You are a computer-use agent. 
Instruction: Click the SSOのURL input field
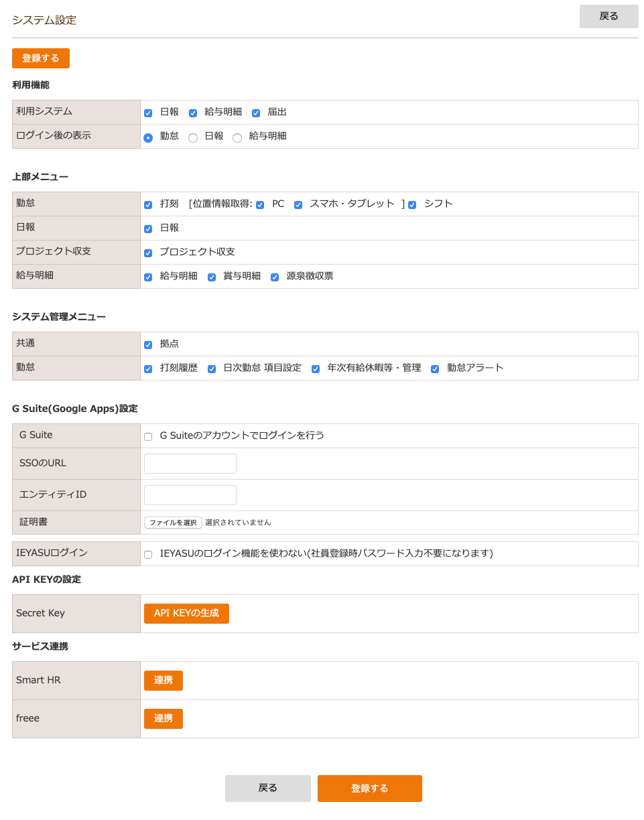coord(190,463)
